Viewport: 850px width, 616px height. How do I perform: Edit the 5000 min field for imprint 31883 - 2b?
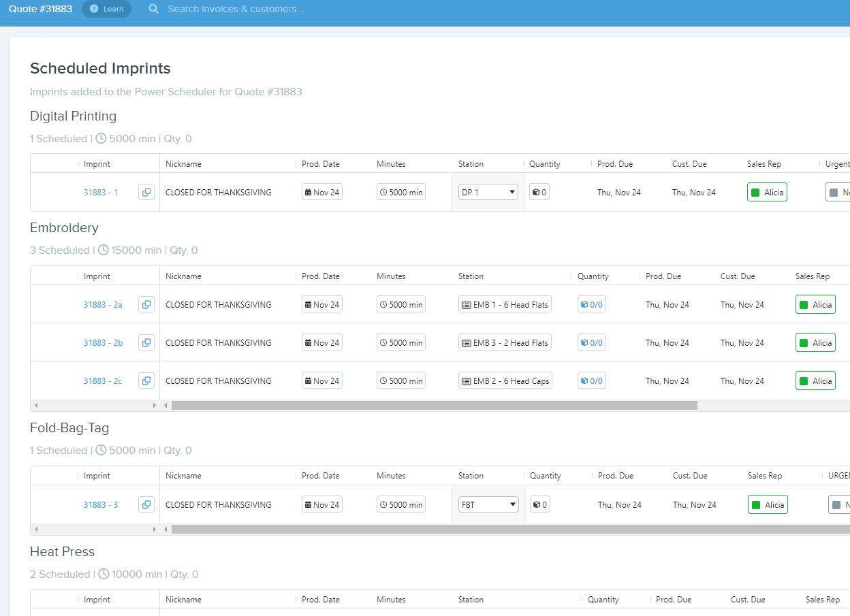tap(401, 342)
